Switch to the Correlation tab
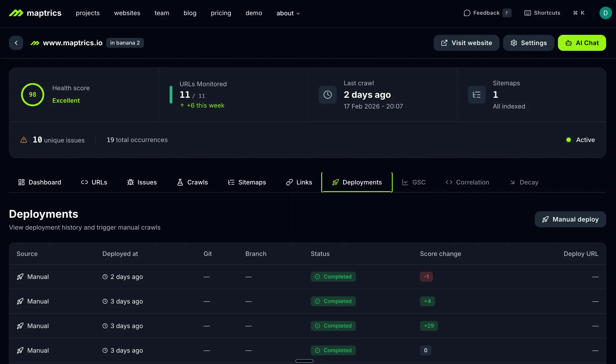 coord(467,182)
